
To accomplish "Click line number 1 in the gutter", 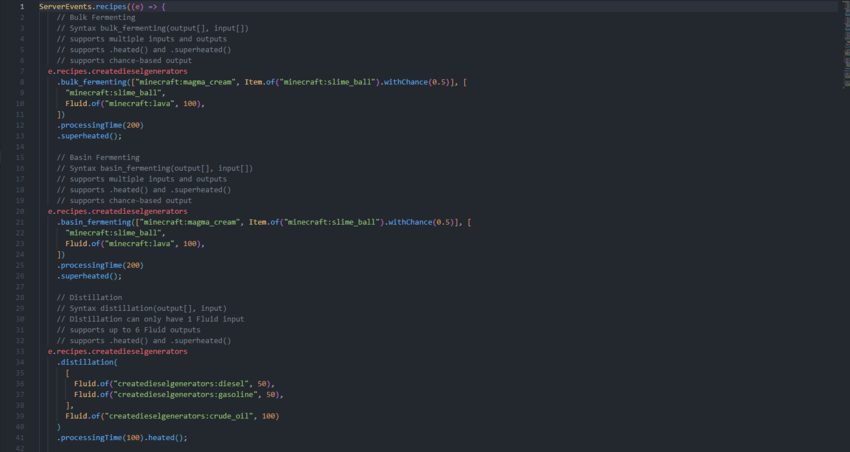I will (22, 7).
